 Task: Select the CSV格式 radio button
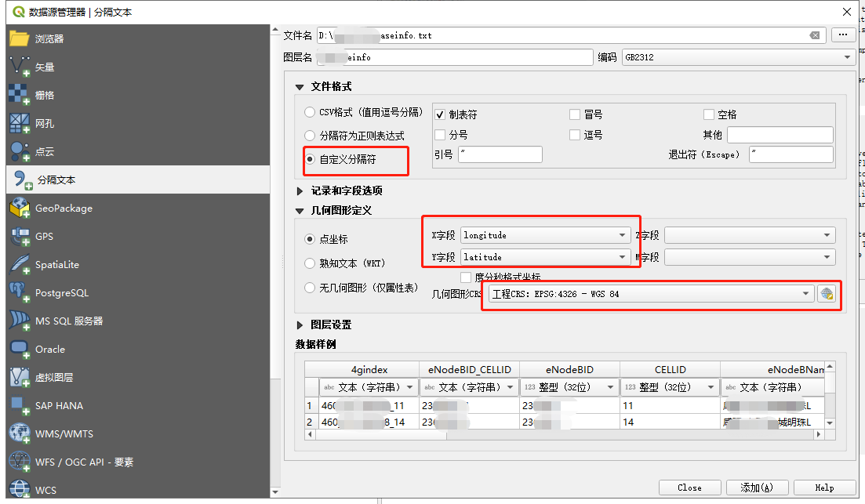311,113
